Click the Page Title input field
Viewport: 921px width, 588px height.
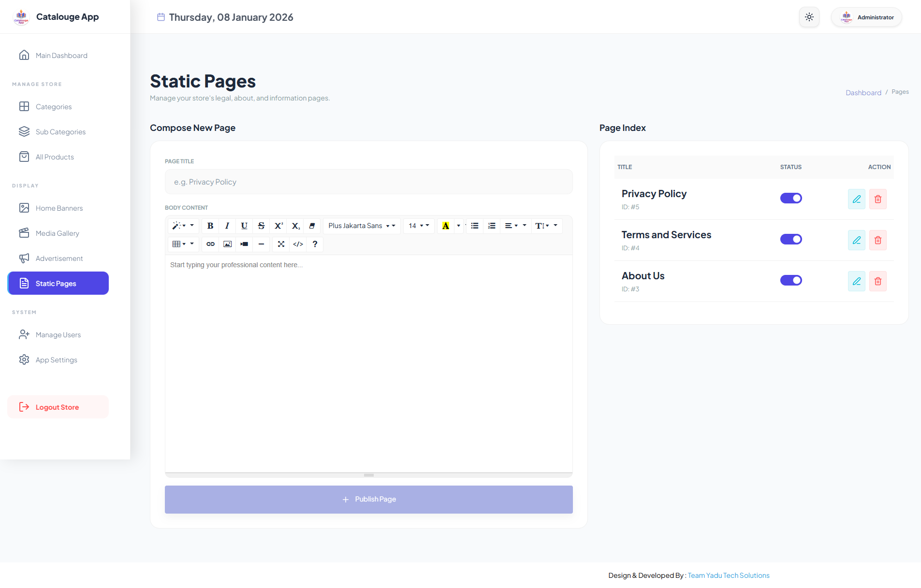pyautogui.click(x=369, y=182)
